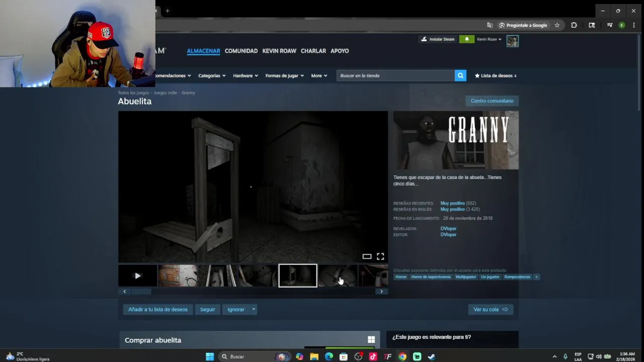644x362 pixels.
Task: Open the DVloper developer link
Action: pyautogui.click(x=448, y=229)
